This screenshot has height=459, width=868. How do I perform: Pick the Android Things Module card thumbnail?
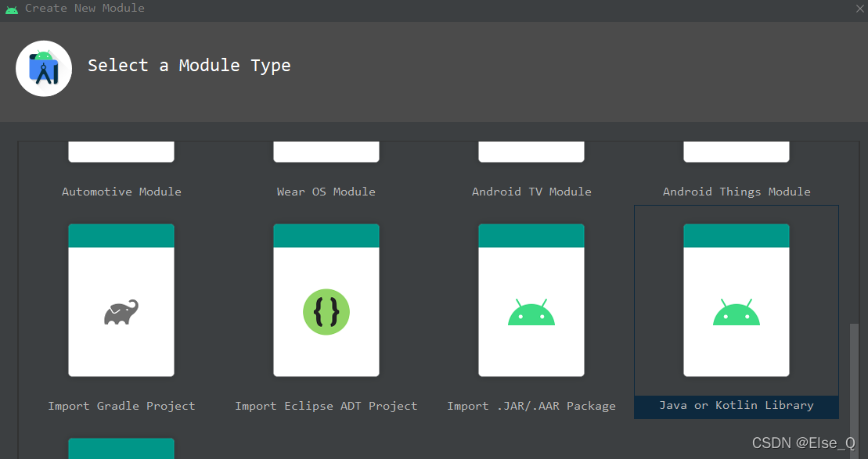[x=737, y=152]
